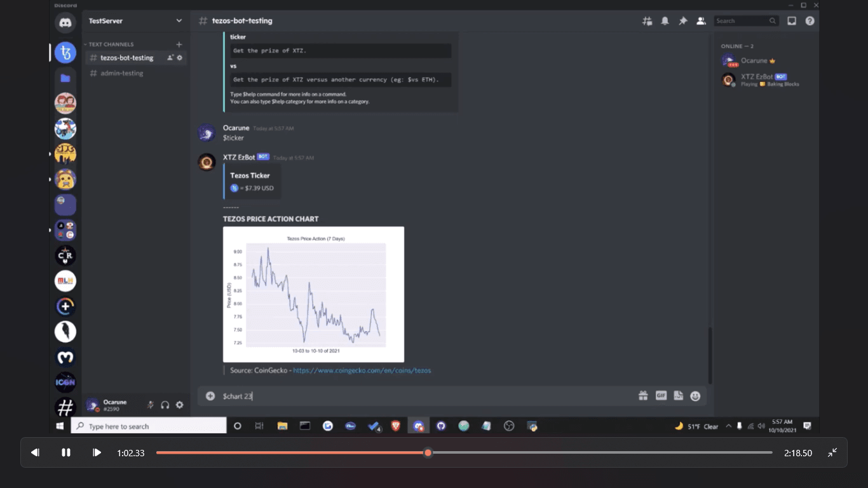Open the emoji picker
The width and height of the screenshot is (868, 488).
click(x=695, y=396)
